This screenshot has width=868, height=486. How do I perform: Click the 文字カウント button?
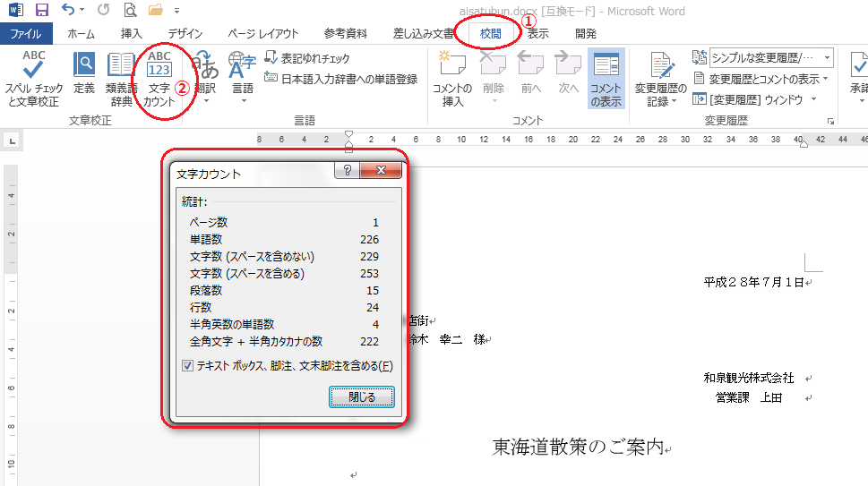[159, 79]
